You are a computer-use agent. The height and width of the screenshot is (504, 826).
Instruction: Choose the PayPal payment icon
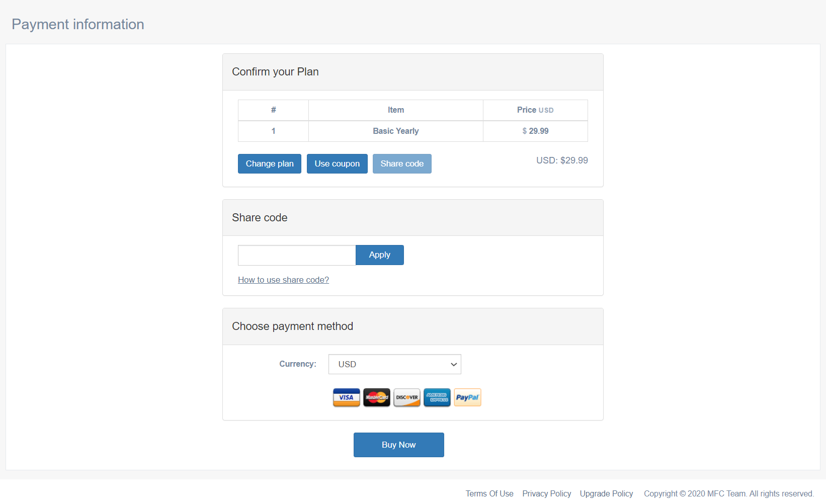(x=467, y=397)
